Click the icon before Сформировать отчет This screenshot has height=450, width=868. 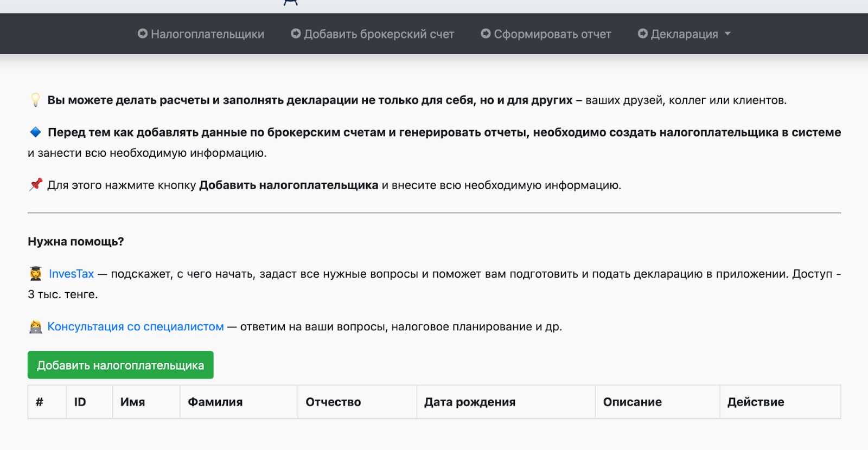(486, 34)
